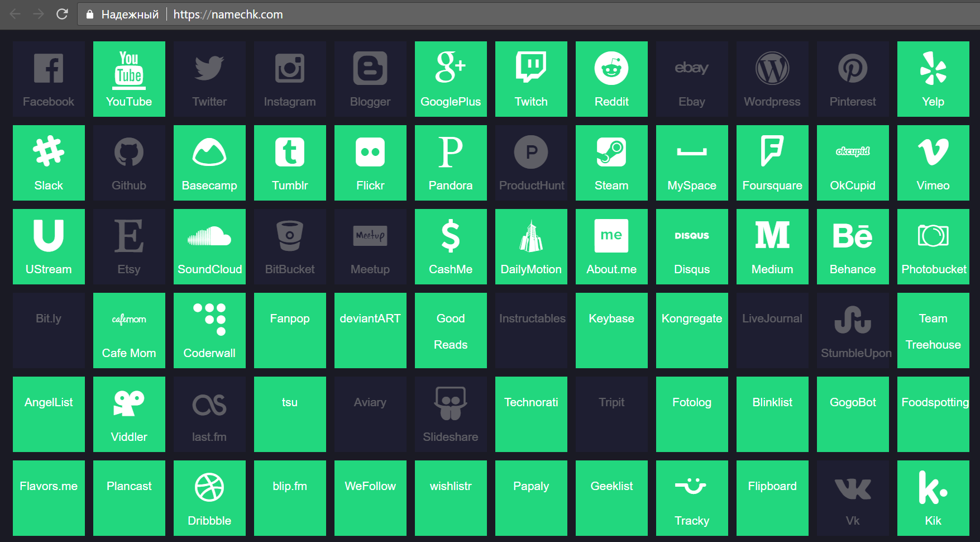This screenshot has height=542, width=980.
Task: Select the deviantART tile
Action: [x=370, y=330]
